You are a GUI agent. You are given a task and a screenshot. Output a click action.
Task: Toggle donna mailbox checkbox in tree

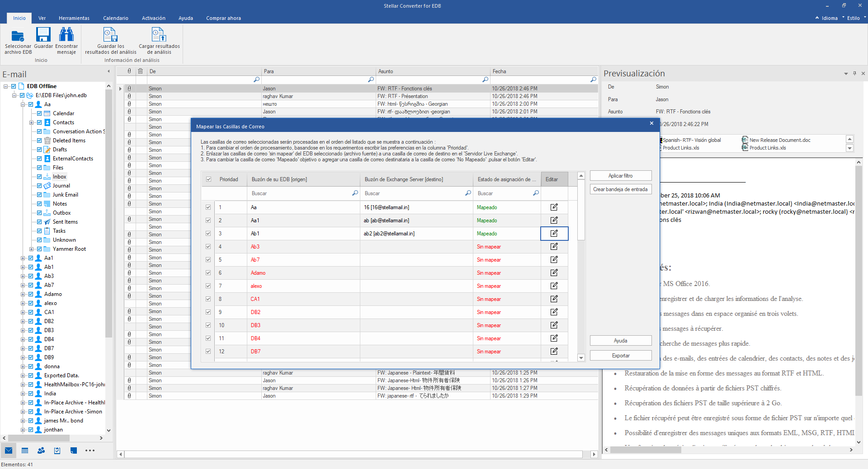coord(31,366)
